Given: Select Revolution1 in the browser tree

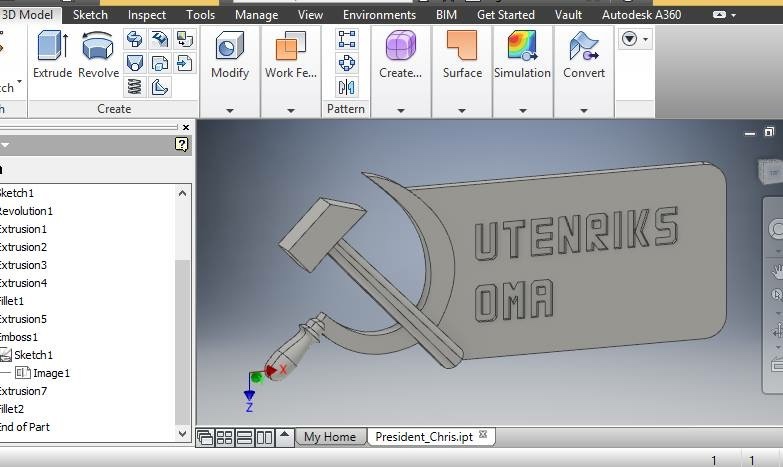Looking at the screenshot, I should coord(25,211).
